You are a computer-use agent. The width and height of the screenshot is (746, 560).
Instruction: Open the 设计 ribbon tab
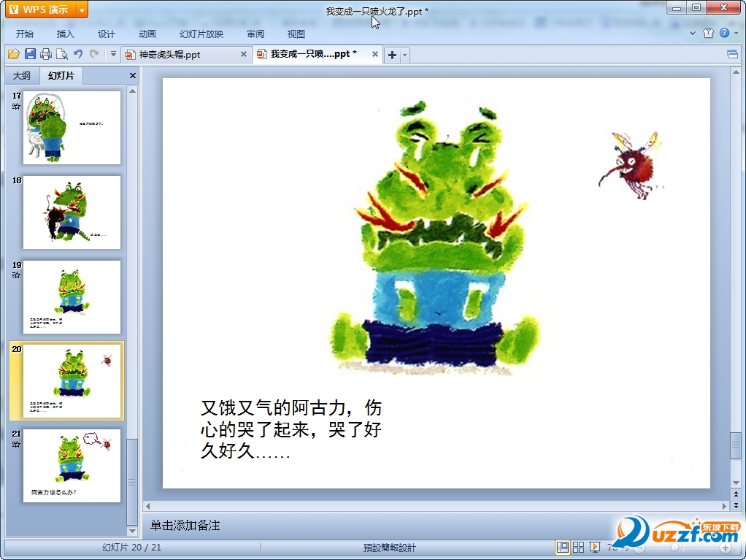coord(106,34)
